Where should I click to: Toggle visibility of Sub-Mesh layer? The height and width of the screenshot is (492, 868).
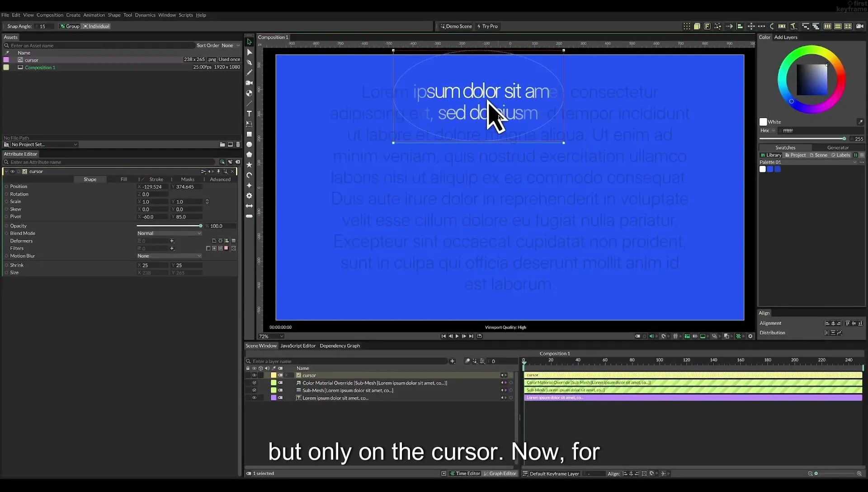(254, 390)
